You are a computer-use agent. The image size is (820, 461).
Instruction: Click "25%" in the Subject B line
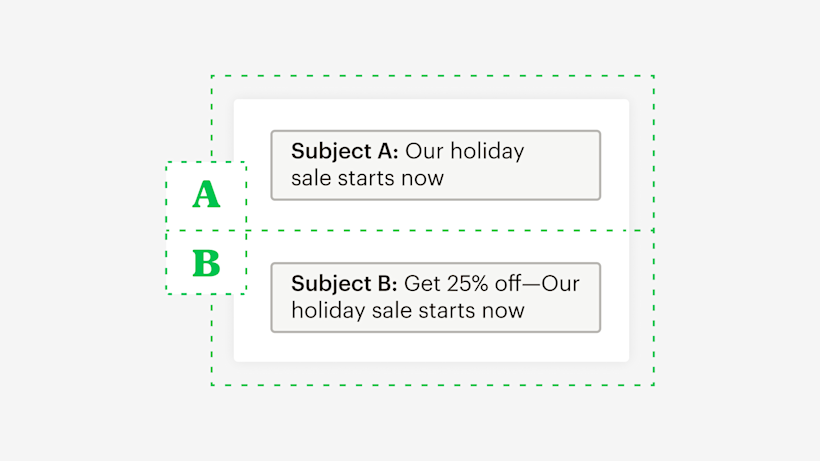pos(466,284)
